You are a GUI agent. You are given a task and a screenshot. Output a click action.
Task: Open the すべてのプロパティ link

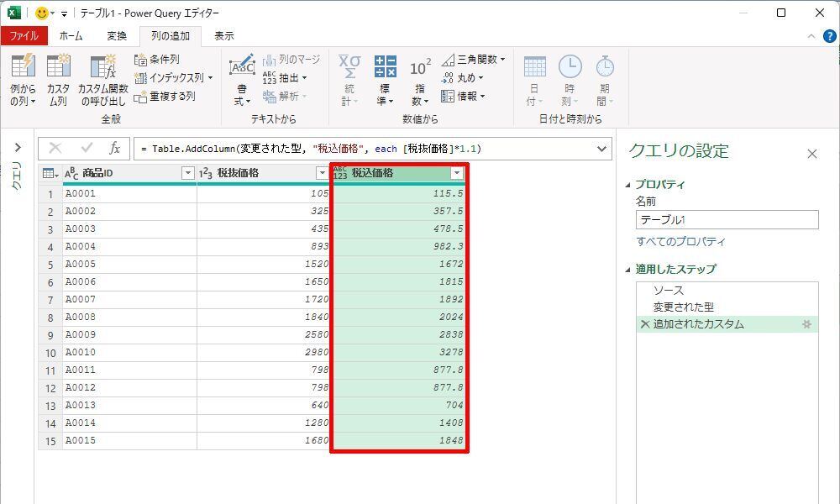(x=680, y=242)
